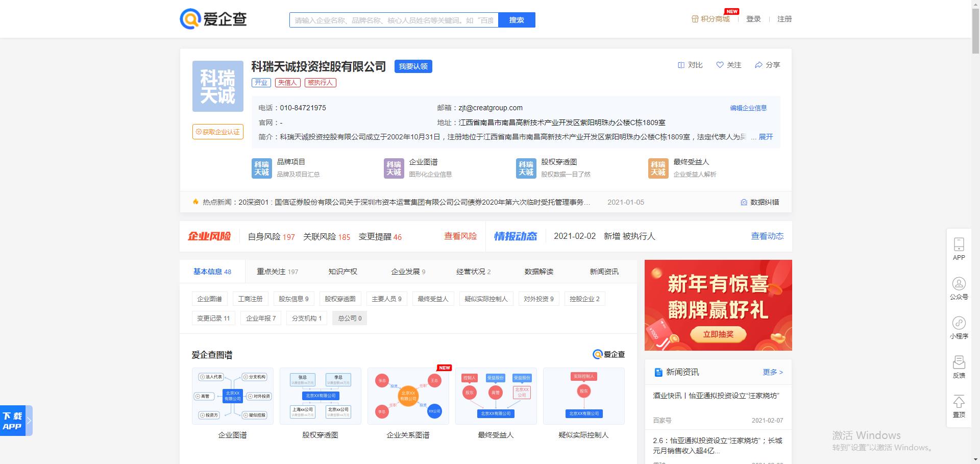Click the 失信人 red tag

(288, 83)
